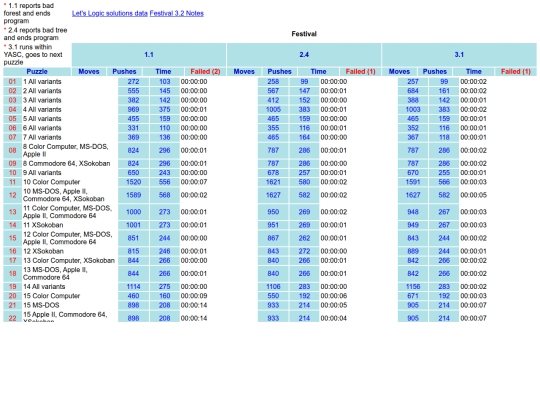Click the '2.4 reports bad tree' footnote
Screen dimensions: 540x405
coord(35,34)
